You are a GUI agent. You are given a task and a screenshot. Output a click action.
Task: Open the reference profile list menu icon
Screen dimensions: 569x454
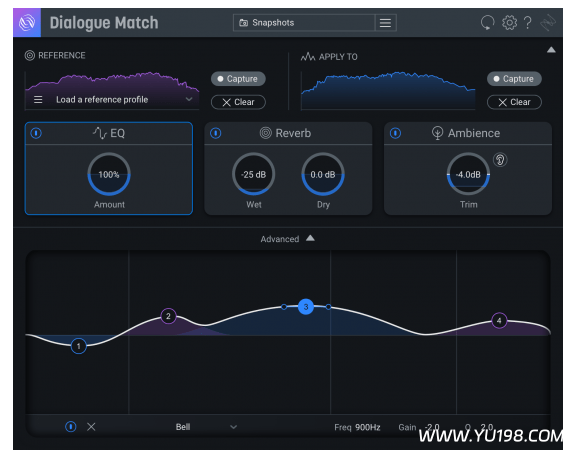[38, 99]
